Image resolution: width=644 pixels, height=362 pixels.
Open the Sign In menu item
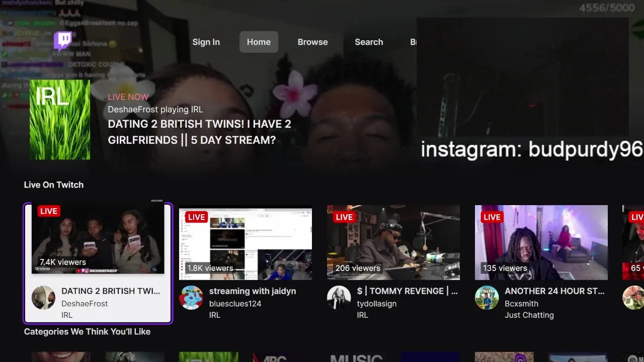(206, 42)
